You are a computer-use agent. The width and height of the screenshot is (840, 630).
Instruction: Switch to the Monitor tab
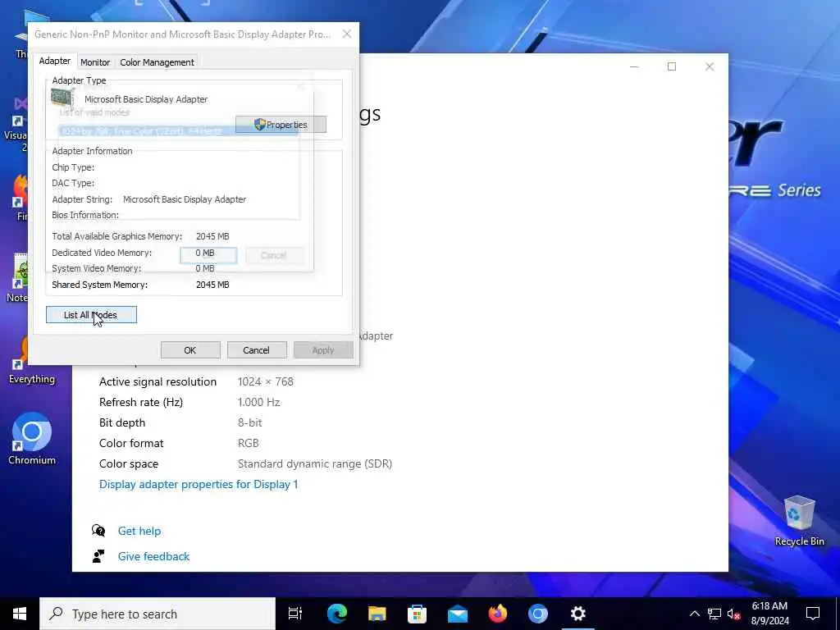pos(95,62)
